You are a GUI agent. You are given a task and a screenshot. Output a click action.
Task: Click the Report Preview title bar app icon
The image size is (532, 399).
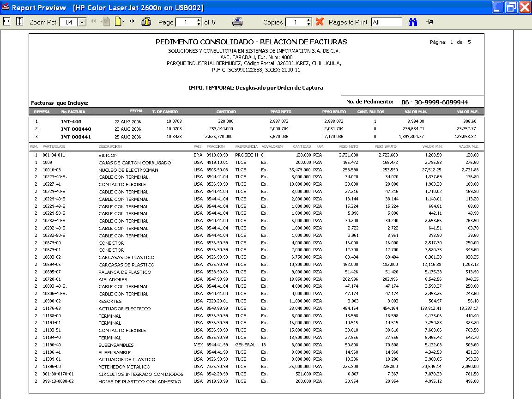pyautogui.click(x=5, y=7)
